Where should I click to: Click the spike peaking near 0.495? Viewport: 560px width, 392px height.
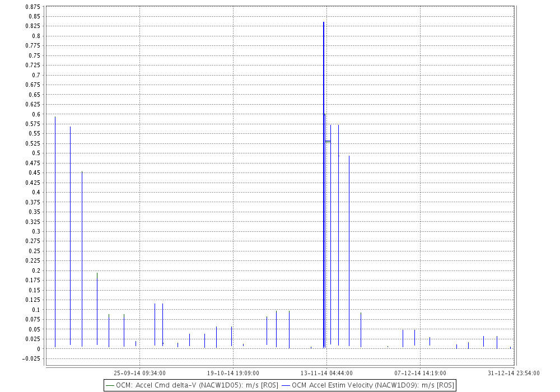click(x=349, y=251)
